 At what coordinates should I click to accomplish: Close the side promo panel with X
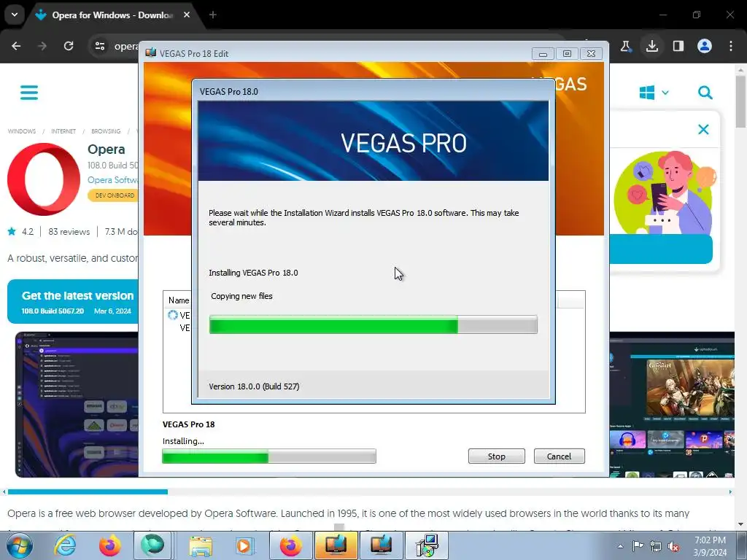(x=703, y=130)
